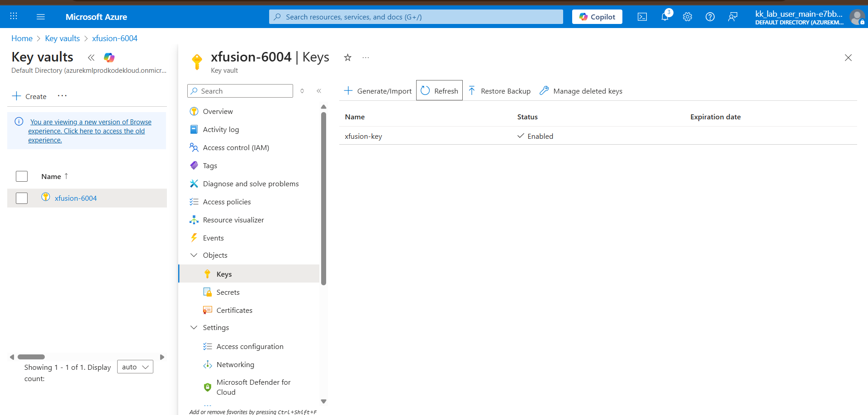Open the Azure apps grid launcher
This screenshot has width=868, height=415.
click(x=14, y=17)
